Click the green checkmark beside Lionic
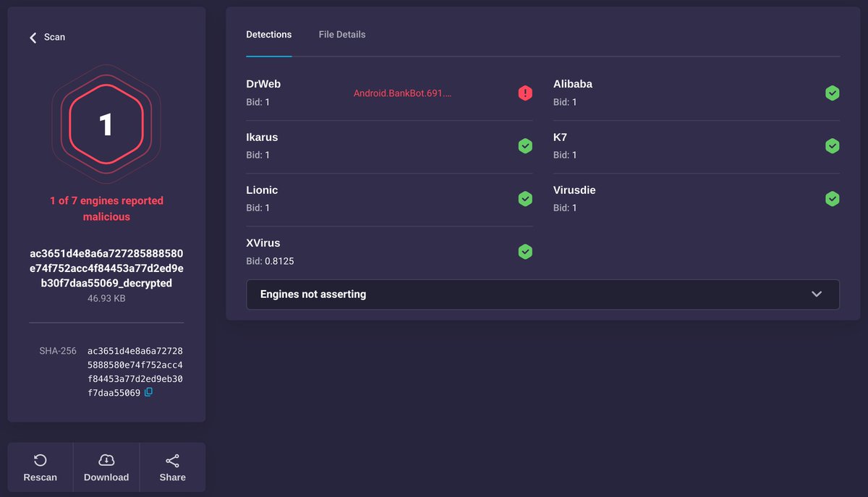Image resolution: width=868 pixels, height=497 pixels. tap(525, 198)
